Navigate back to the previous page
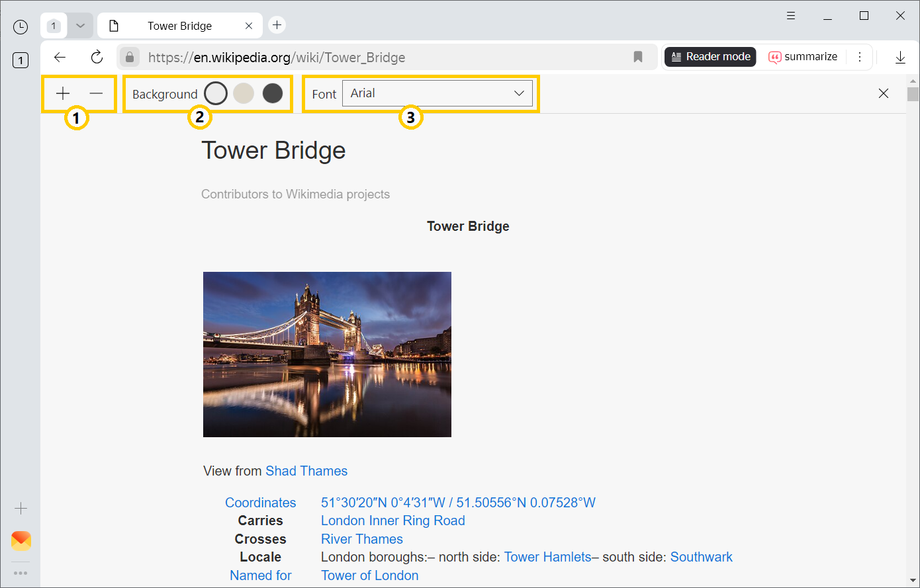The width and height of the screenshot is (920, 588). 60,57
